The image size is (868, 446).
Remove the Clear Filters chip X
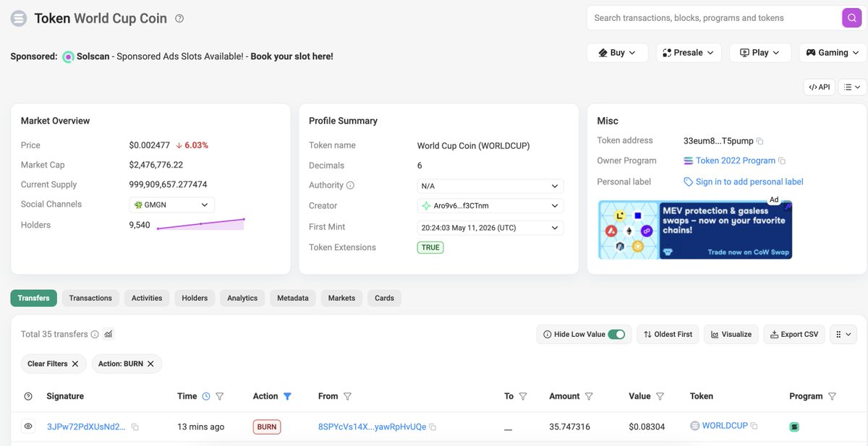[75, 364]
